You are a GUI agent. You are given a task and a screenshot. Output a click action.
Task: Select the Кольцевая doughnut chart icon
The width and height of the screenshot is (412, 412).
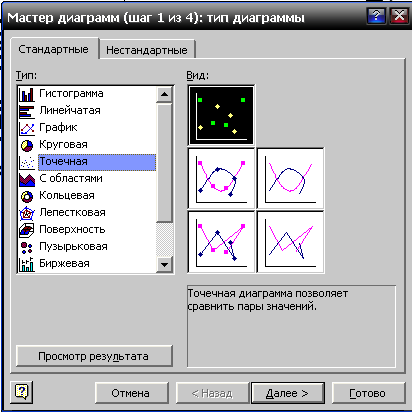pos(27,196)
